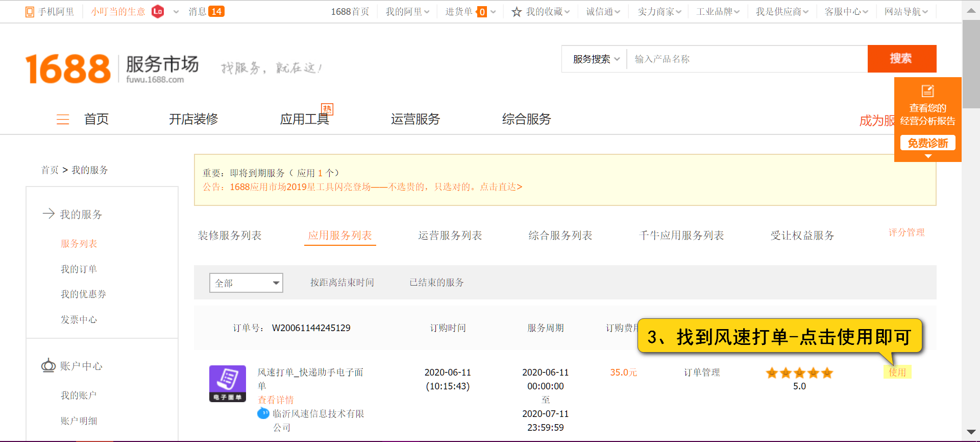Switch to the 千牛应用服务列表 tab
This screenshot has height=442, width=980.
[x=681, y=235]
